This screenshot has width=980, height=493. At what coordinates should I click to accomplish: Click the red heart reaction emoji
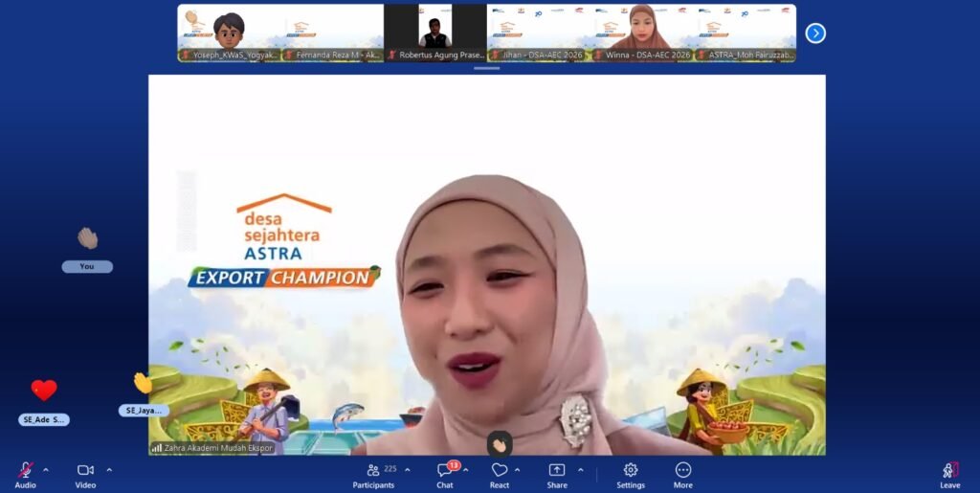coord(44,391)
